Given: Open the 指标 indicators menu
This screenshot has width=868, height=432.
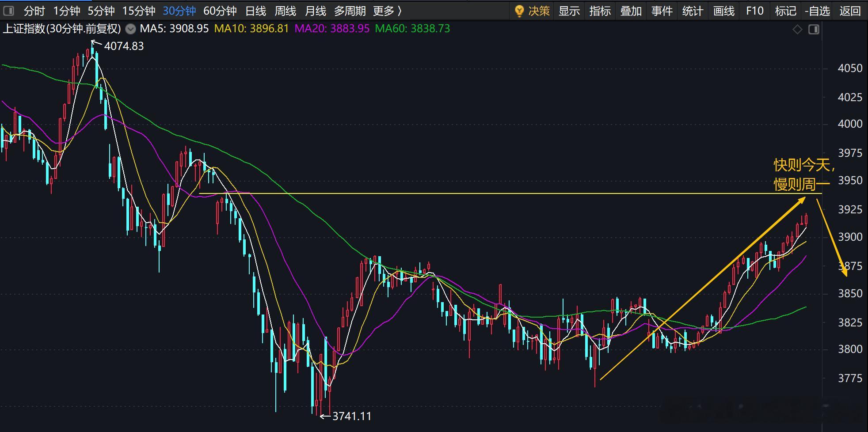Looking at the screenshot, I should (600, 11).
